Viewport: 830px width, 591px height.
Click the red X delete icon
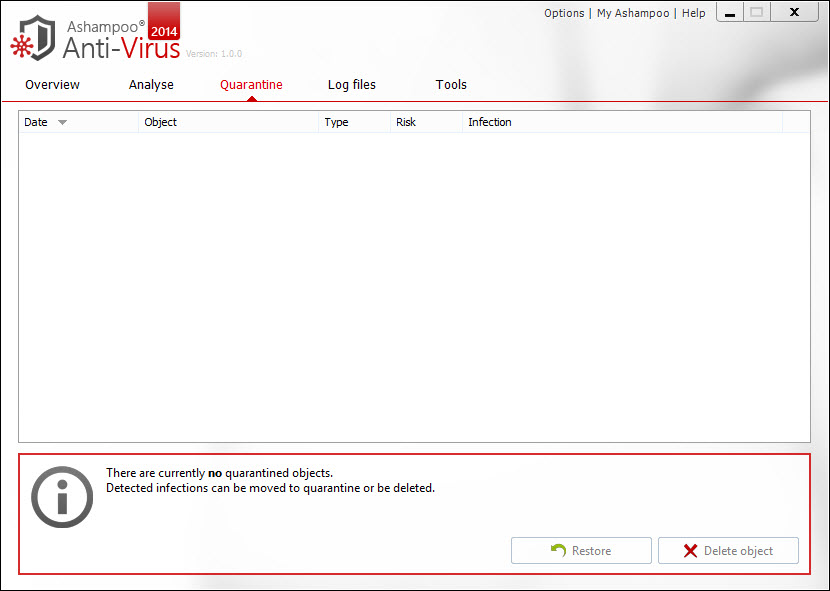690,551
